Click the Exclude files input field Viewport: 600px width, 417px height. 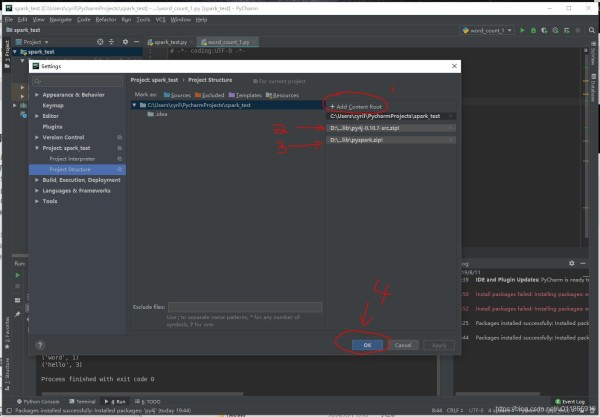point(245,307)
